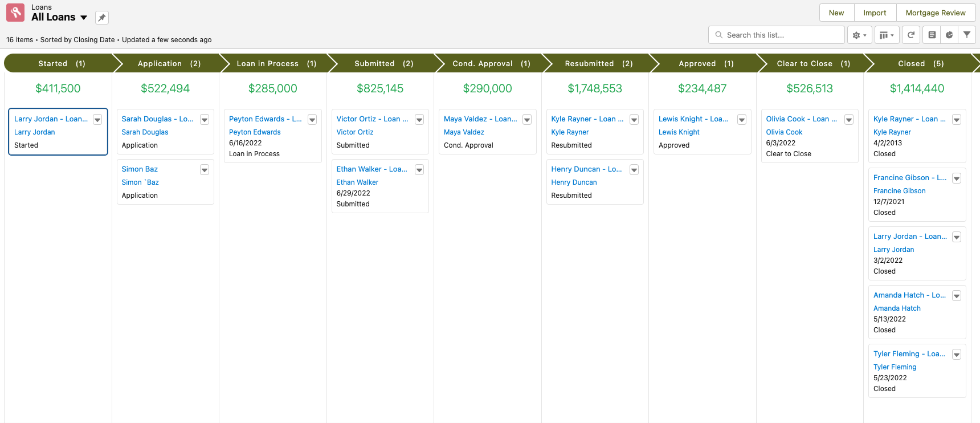This screenshot has width=980, height=423.
Task: Expand dropdown on Tyler Fleming loan card
Action: [956, 355]
